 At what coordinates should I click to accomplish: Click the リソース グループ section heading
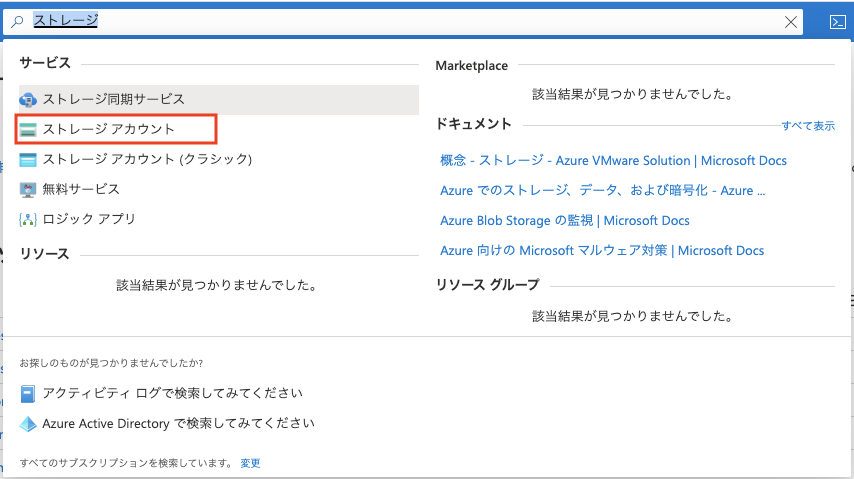pyautogui.click(x=487, y=285)
